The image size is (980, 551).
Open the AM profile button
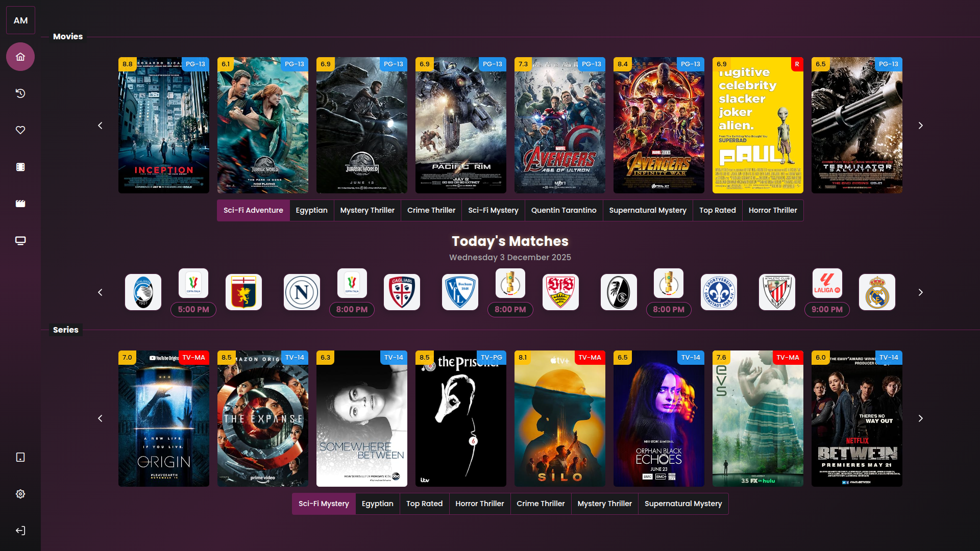tap(20, 20)
